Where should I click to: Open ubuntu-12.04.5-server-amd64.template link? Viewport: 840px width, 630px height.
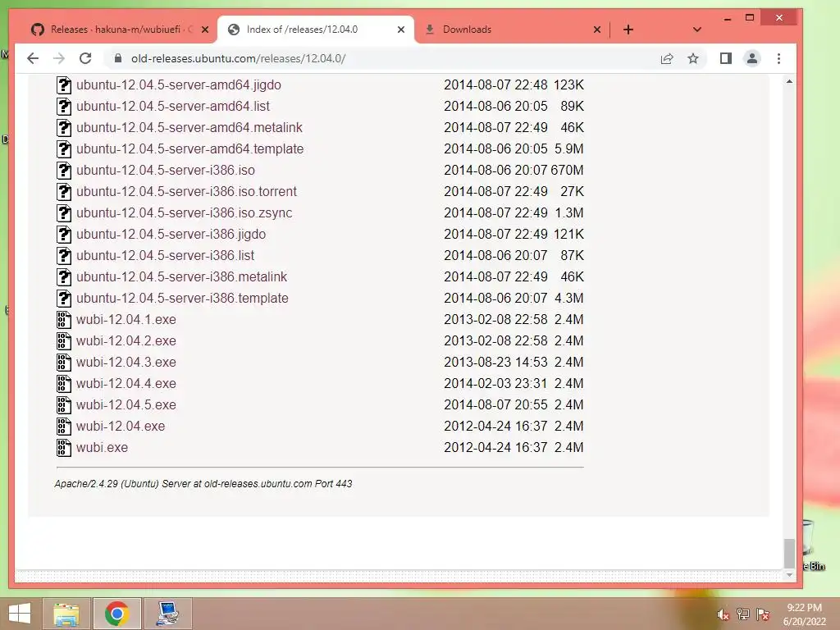[189, 149]
